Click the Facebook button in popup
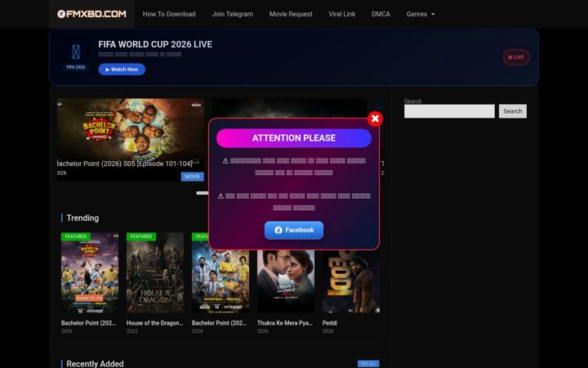 294,230
